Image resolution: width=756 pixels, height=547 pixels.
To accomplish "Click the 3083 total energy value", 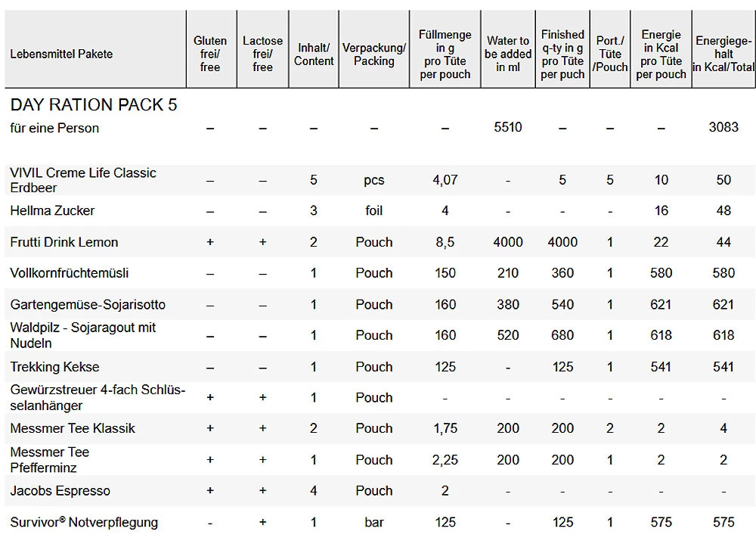I will click(x=723, y=127).
